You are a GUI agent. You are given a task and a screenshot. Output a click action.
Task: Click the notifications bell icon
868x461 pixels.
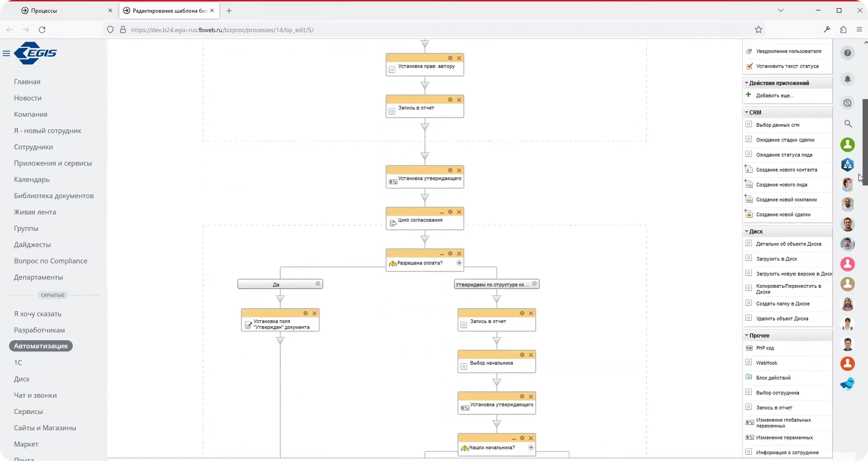pyautogui.click(x=847, y=79)
